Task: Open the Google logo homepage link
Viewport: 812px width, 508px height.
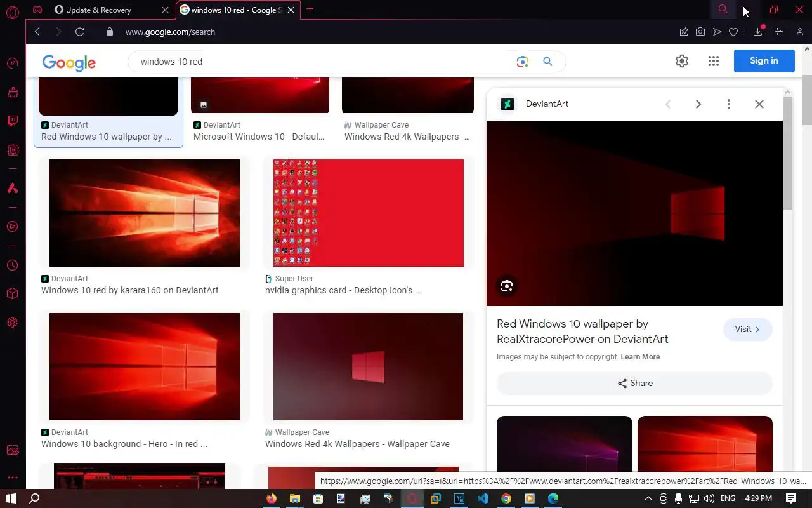Action: point(69,62)
